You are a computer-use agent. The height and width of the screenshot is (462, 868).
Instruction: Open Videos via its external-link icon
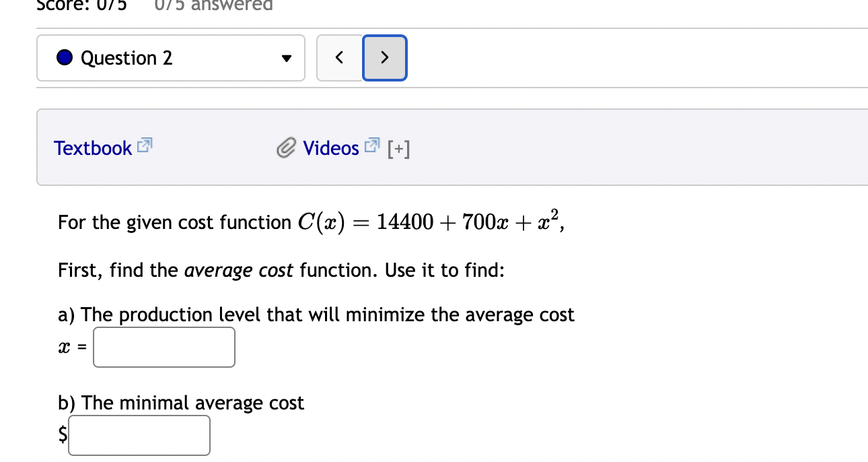click(371, 143)
